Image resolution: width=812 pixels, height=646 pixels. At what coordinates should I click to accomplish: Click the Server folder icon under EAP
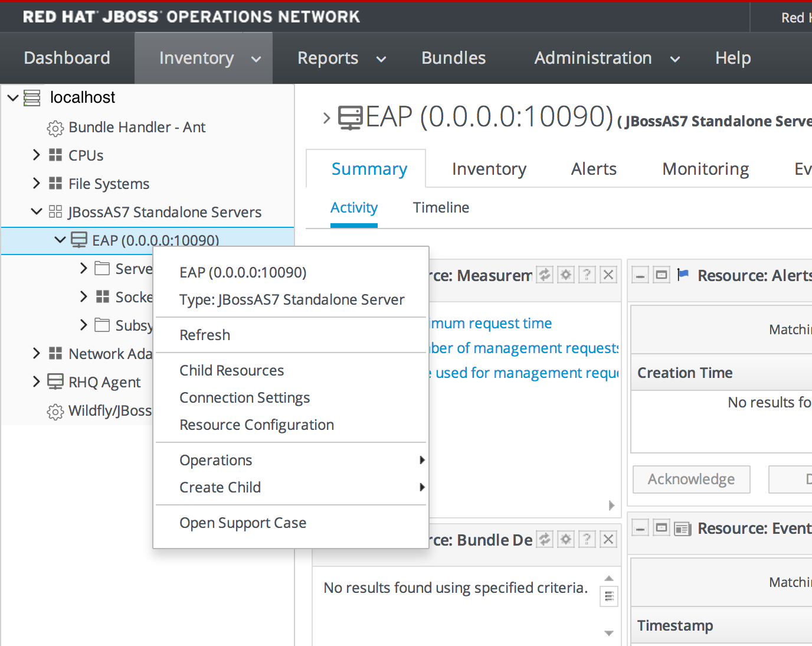click(103, 269)
